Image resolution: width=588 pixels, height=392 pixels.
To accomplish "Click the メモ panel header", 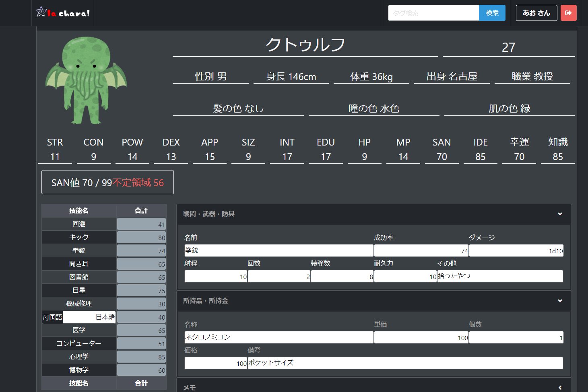I will [x=374, y=385].
